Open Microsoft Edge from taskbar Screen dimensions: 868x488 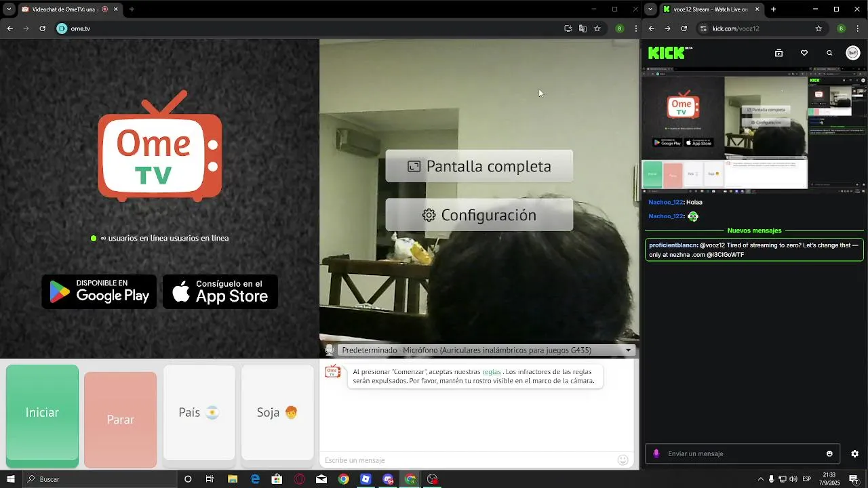255,479
